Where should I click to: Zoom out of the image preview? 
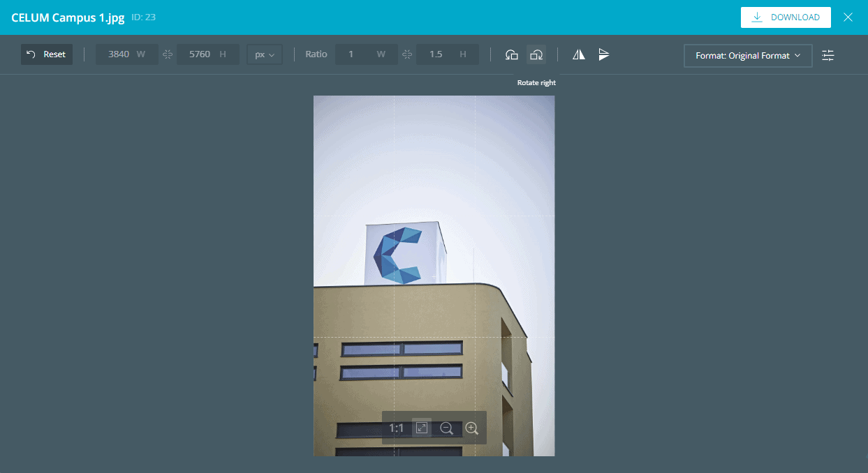[x=447, y=428]
